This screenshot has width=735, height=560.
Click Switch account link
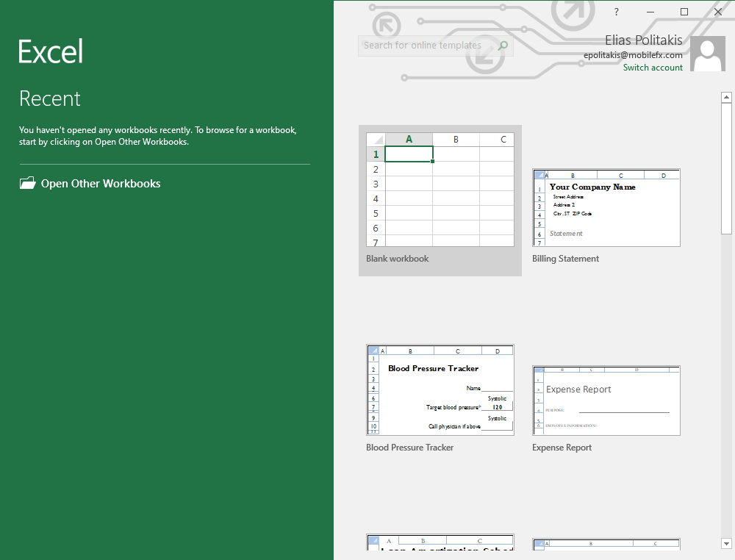[653, 68]
